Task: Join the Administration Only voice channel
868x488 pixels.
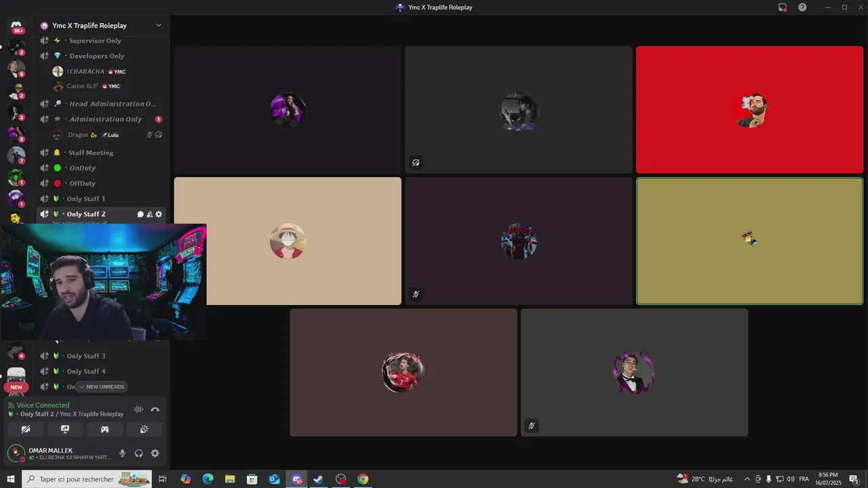Action: click(x=102, y=119)
